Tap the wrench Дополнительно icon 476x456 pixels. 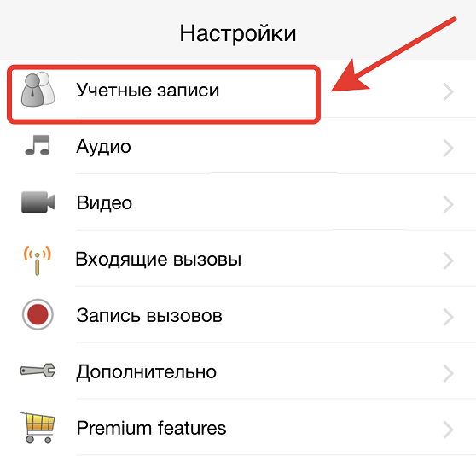[x=38, y=371]
